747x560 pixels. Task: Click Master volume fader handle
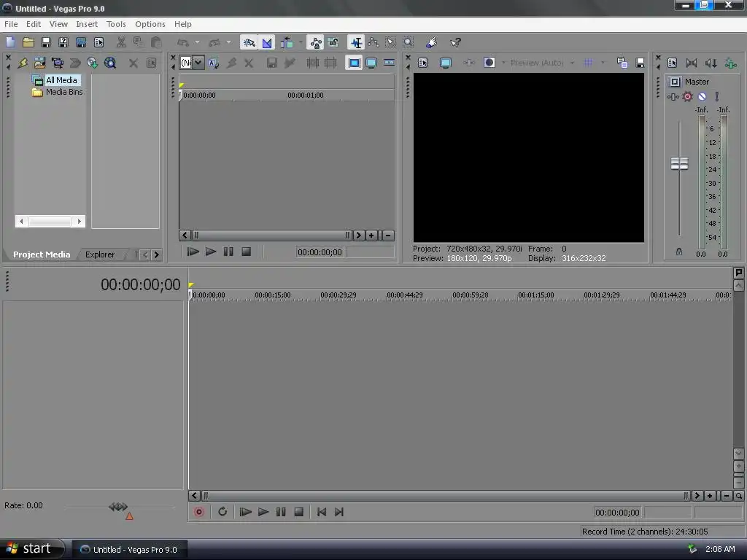point(679,163)
